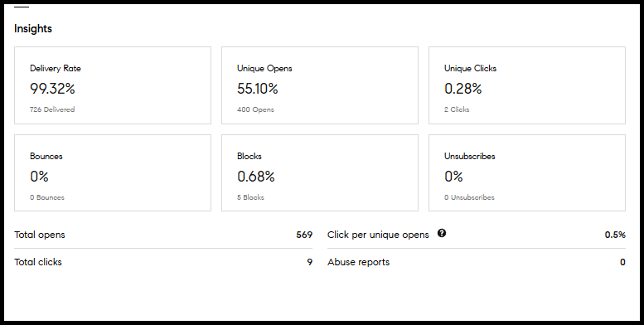This screenshot has height=325, width=644.
Task: Open the Delivery Rate card
Action: pyautogui.click(x=113, y=85)
